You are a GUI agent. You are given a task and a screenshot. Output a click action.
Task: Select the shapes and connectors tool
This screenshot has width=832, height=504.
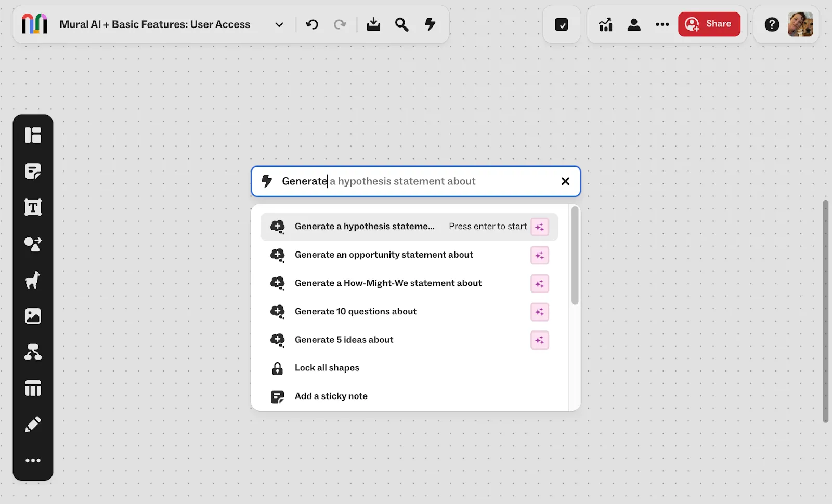point(33,244)
